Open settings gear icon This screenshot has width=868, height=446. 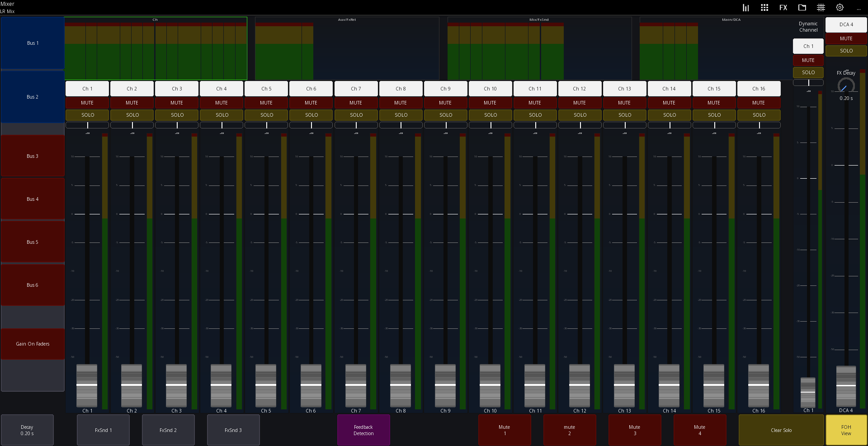840,8
